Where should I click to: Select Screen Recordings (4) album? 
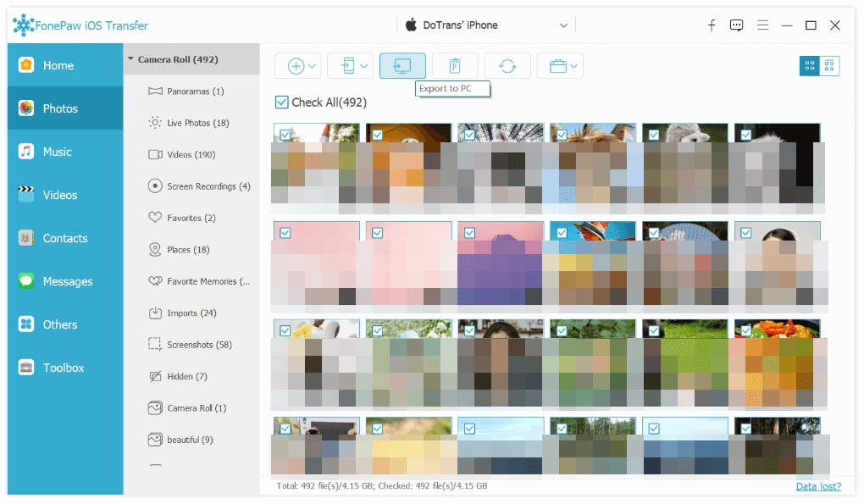(x=191, y=186)
